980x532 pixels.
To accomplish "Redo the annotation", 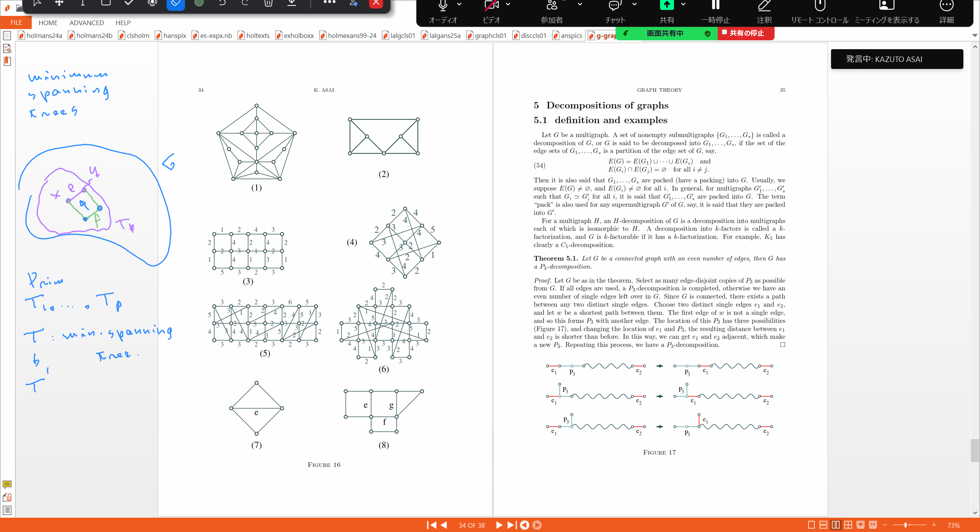I will click(x=245, y=3).
